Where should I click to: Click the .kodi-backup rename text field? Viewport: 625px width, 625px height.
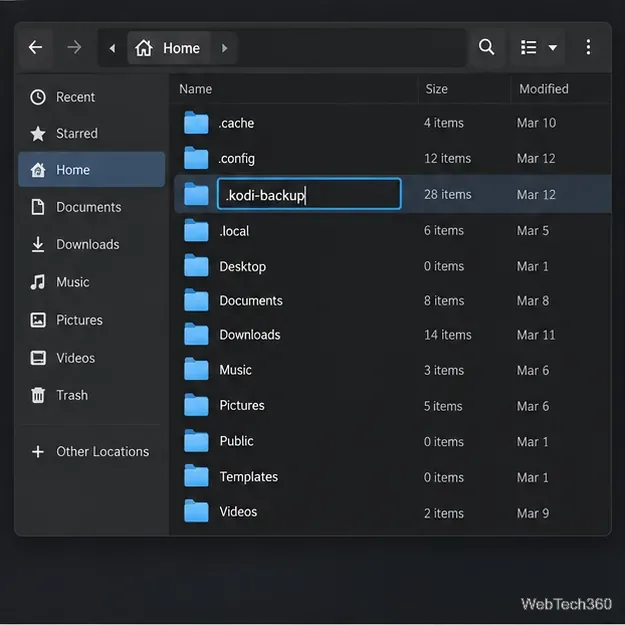pos(309,194)
